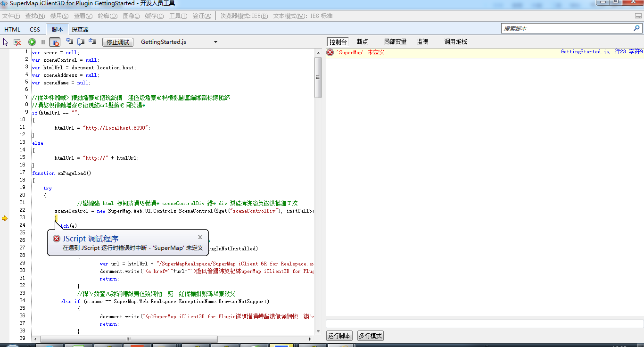Image resolution: width=644 pixels, height=347 pixels.
Task: Open the 查找(N) menu
Action: click(x=34, y=16)
